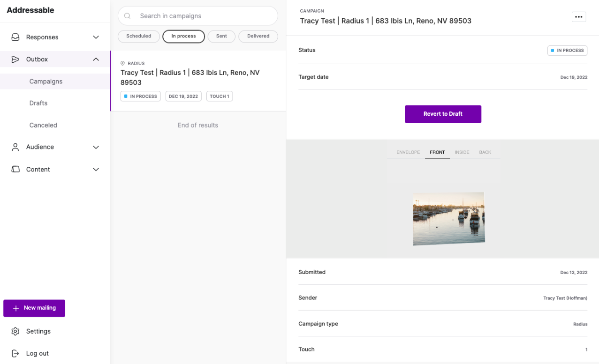
Task: Toggle the Sent filter pill
Action: [x=221, y=36]
